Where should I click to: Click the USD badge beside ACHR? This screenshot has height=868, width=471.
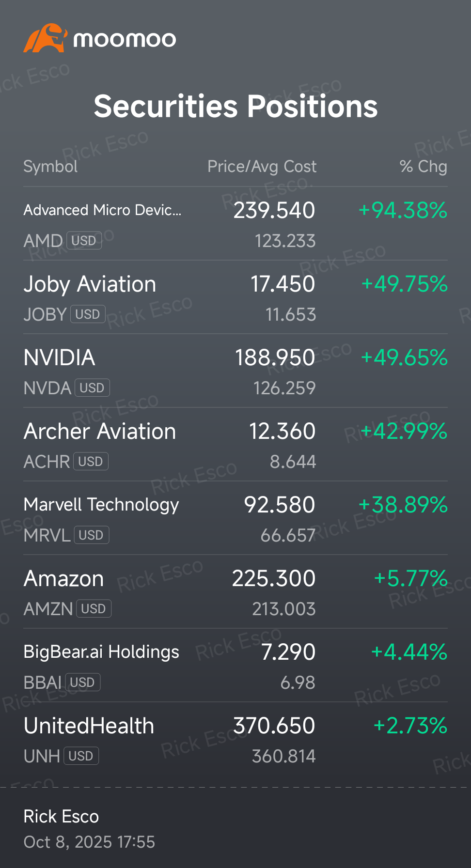pyautogui.click(x=91, y=462)
